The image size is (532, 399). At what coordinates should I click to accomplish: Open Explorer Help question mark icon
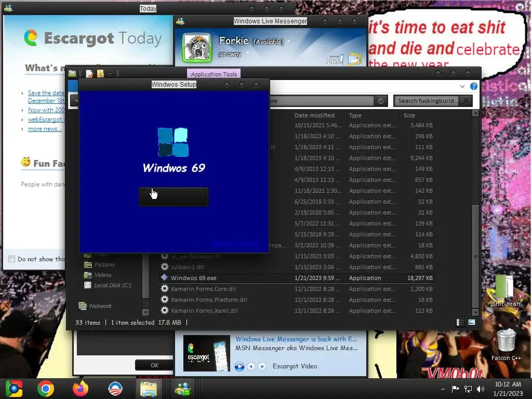click(x=474, y=86)
